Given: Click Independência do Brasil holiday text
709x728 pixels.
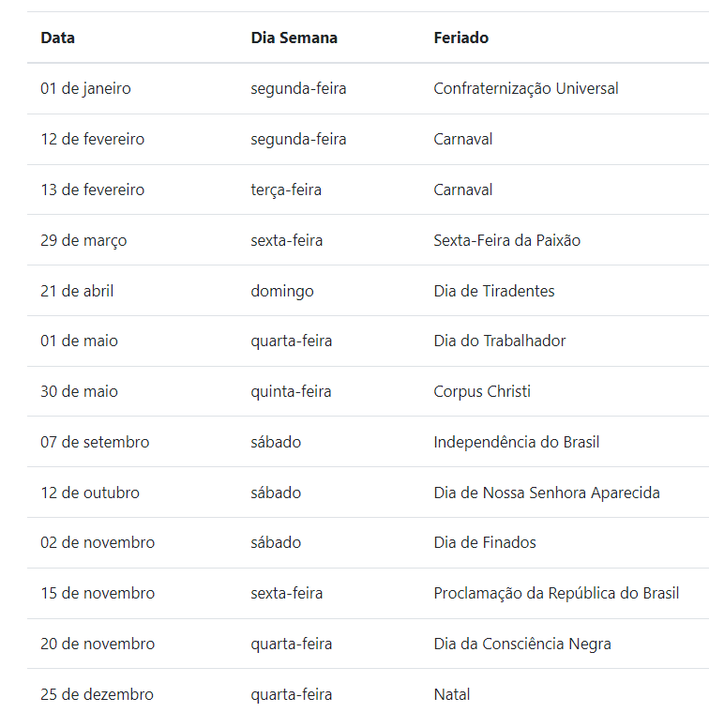Looking at the screenshot, I should (x=517, y=442).
